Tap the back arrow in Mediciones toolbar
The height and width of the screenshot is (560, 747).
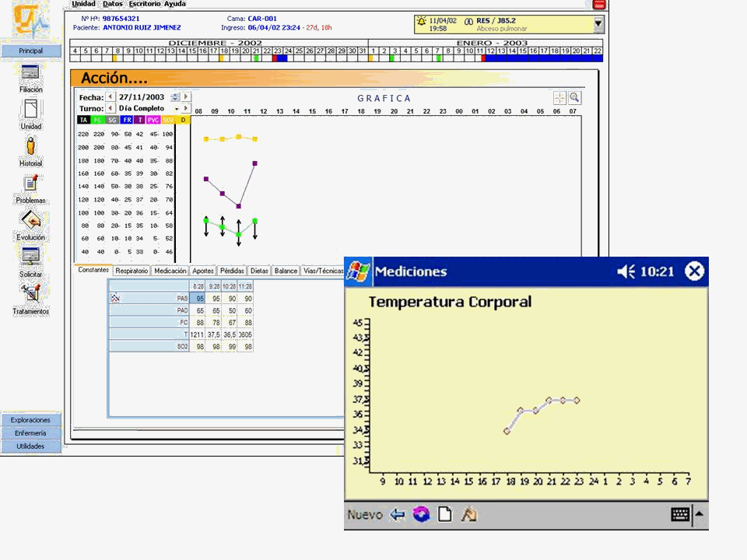coord(398,514)
